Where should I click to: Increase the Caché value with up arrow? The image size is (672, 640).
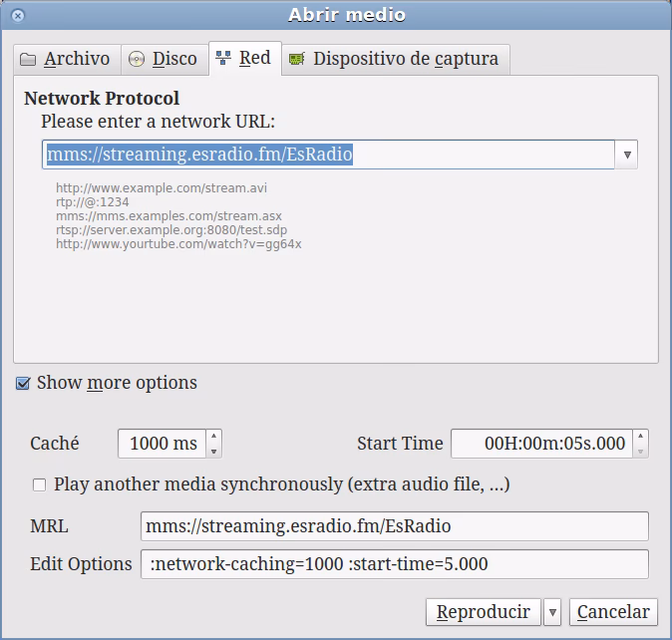point(213,436)
